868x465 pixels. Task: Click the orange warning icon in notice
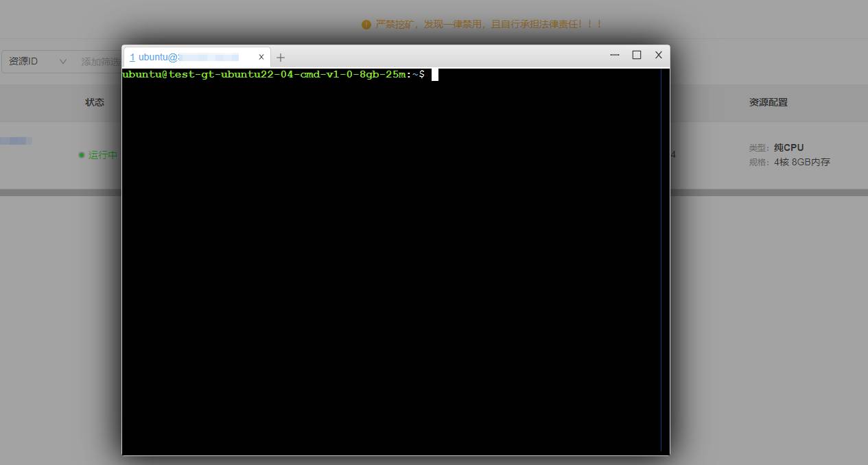(x=366, y=25)
